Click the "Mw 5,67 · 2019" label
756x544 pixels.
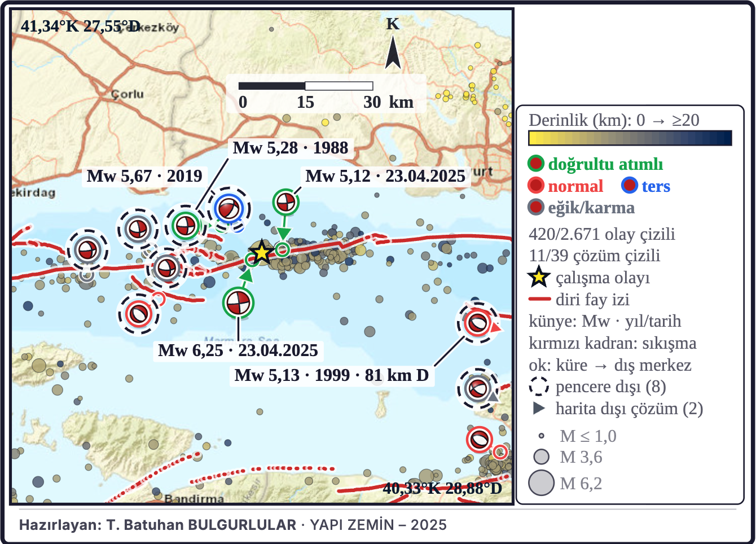(144, 176)
